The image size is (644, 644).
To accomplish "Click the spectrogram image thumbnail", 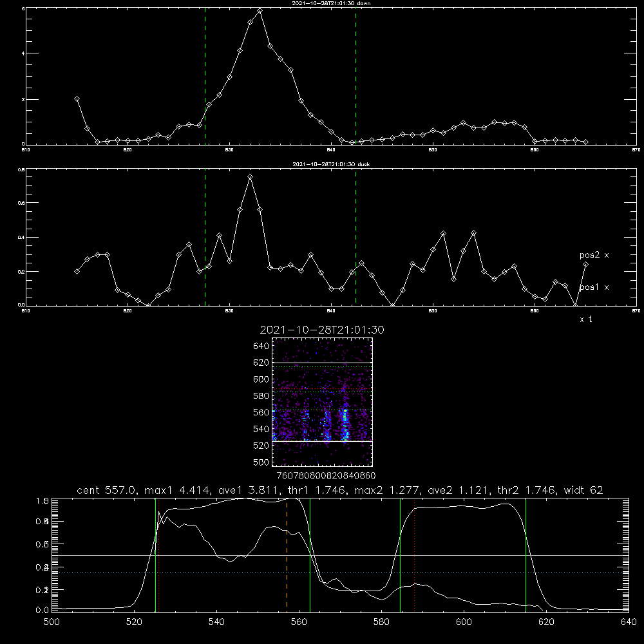I will [x=322, y=402].
